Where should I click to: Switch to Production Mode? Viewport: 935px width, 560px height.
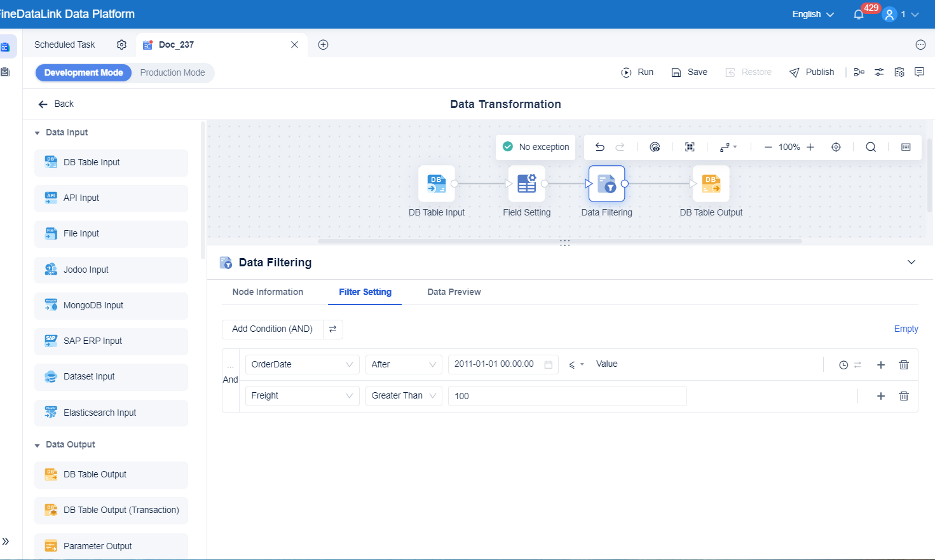pyautogui.click(x=171, y=72)
